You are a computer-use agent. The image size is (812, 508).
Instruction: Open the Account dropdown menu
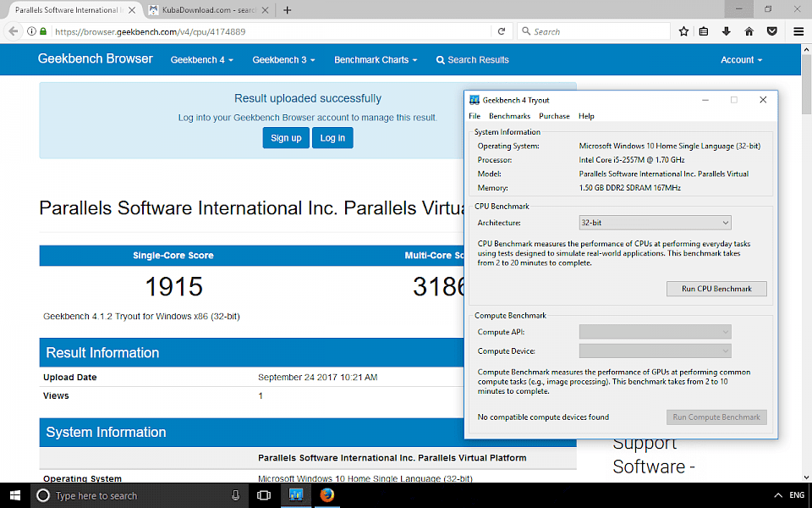[742, 59]
